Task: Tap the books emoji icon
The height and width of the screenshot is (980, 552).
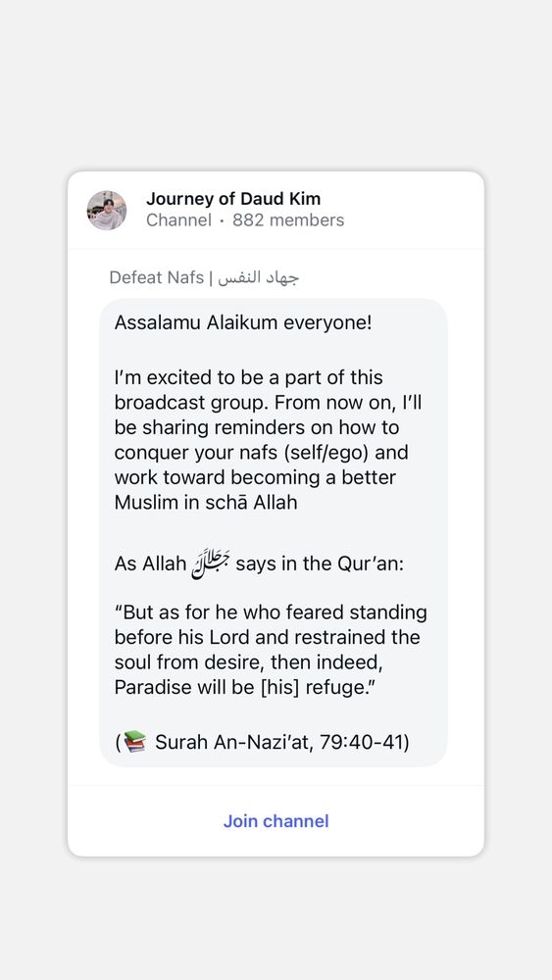Action: click(x=134, y=742)
